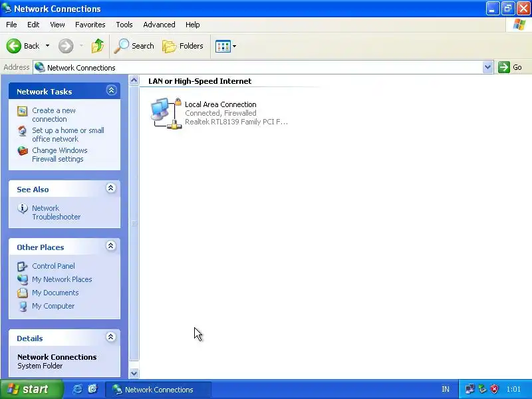Open My Computer link
The height and width of the screenshot is (399, 532).
(x=53, y=306)
